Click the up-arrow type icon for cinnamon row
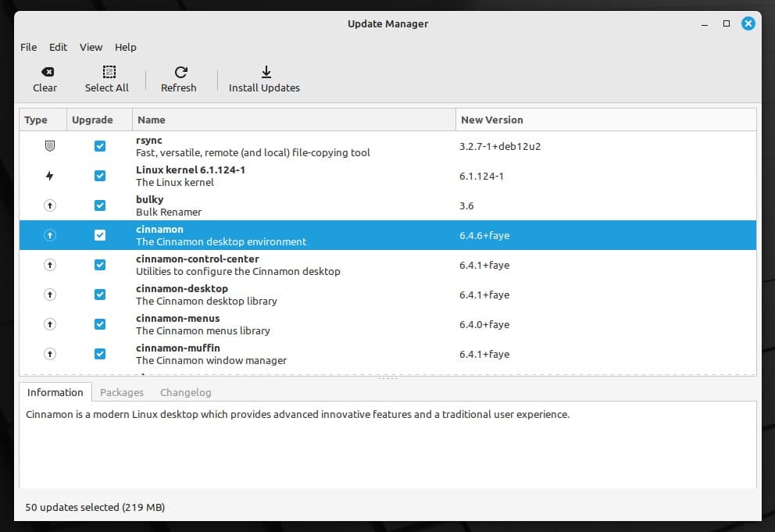775x532 pixels. [50, 235]
